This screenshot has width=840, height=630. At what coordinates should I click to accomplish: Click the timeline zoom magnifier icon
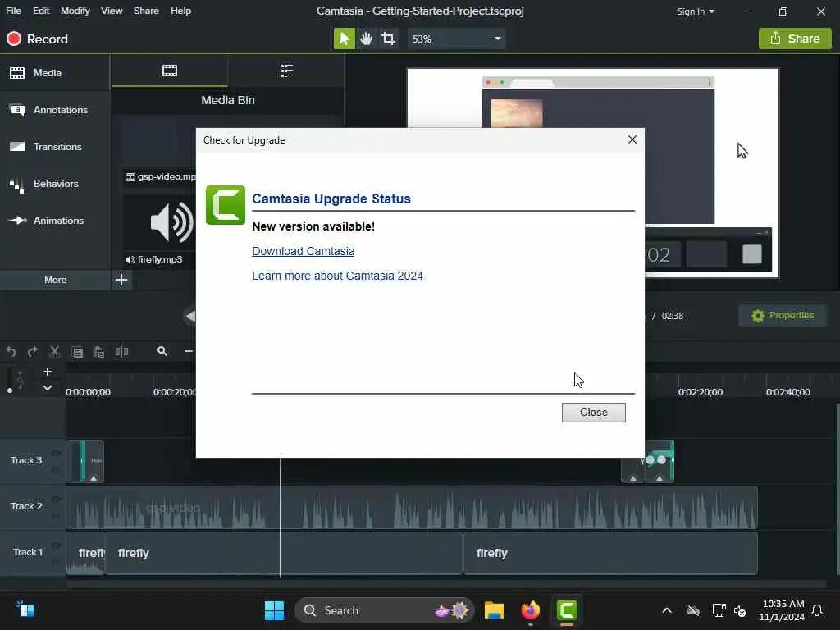[x=162, y=351]
